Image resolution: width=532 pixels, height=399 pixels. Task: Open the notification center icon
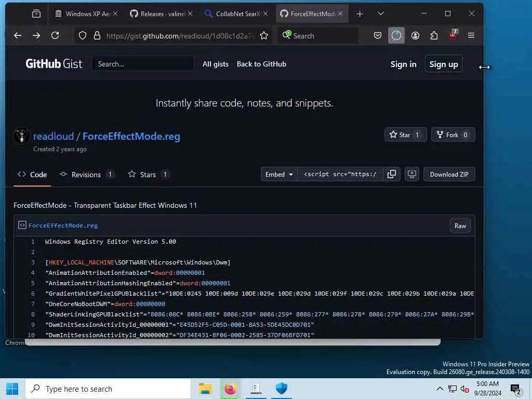pyautogui.click(x=516, y=389)
